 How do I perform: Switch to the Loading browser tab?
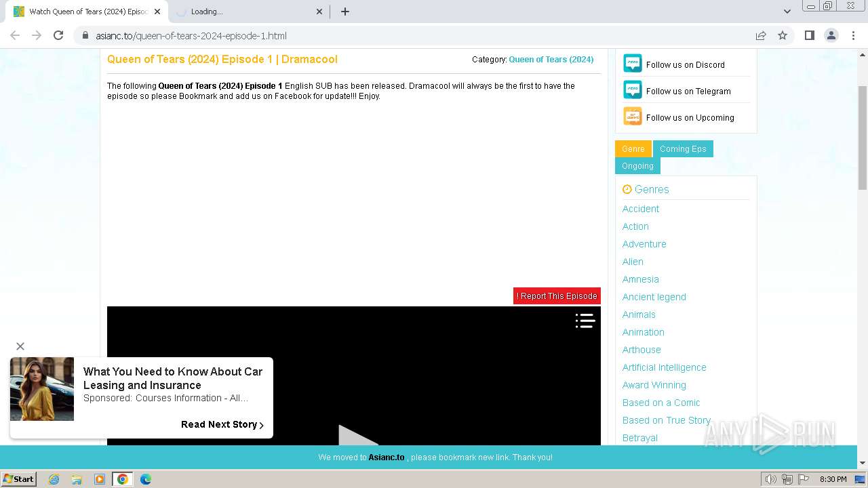pyautogui.click(x=248, y=12)
